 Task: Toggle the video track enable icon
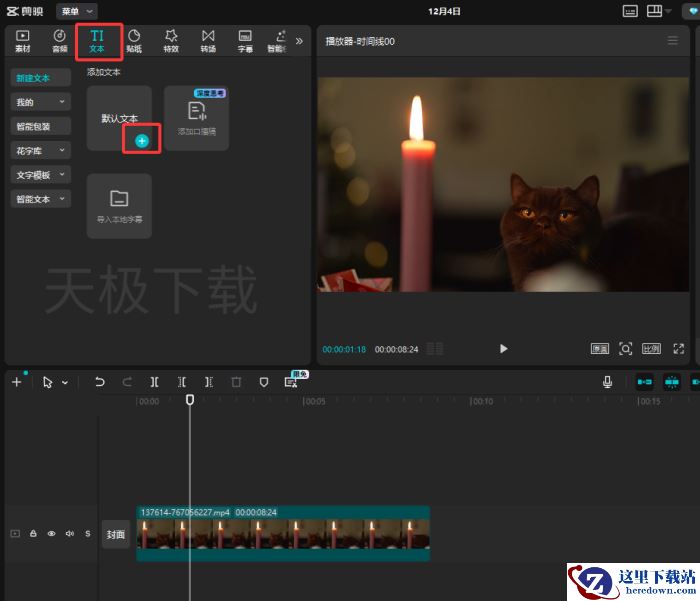pos(15,534)
